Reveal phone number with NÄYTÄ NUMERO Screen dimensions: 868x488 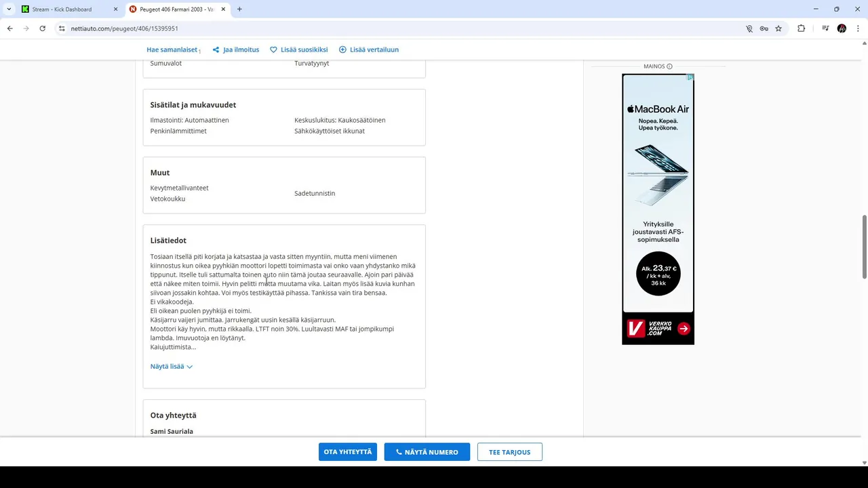(427, 452)
